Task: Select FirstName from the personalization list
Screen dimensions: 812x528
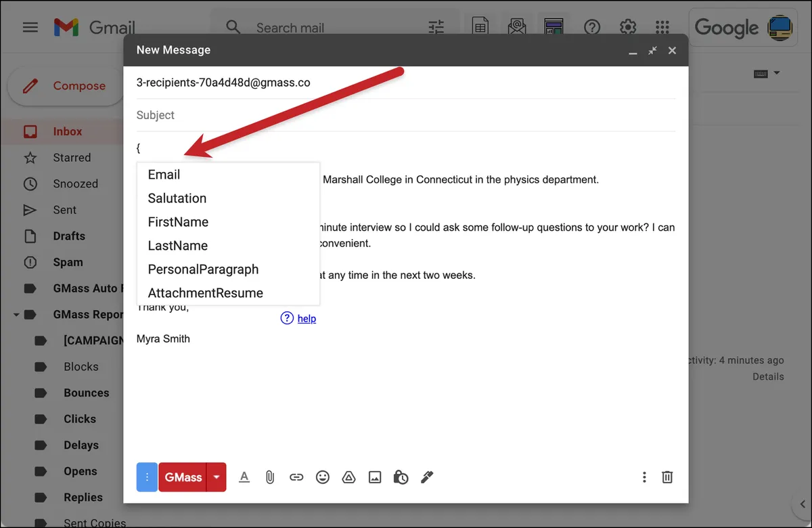Action: click(x=228, y=222)
